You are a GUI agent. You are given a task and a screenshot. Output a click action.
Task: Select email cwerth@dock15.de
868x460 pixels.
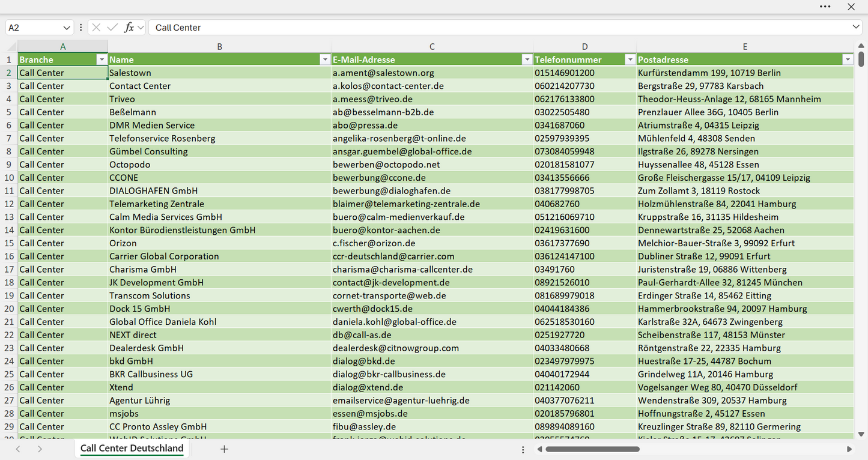coord(432,309)
